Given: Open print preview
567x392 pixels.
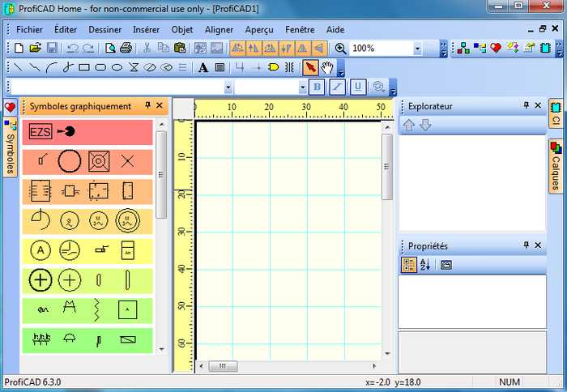Looking at the screenshot, I should pos(110,48).
